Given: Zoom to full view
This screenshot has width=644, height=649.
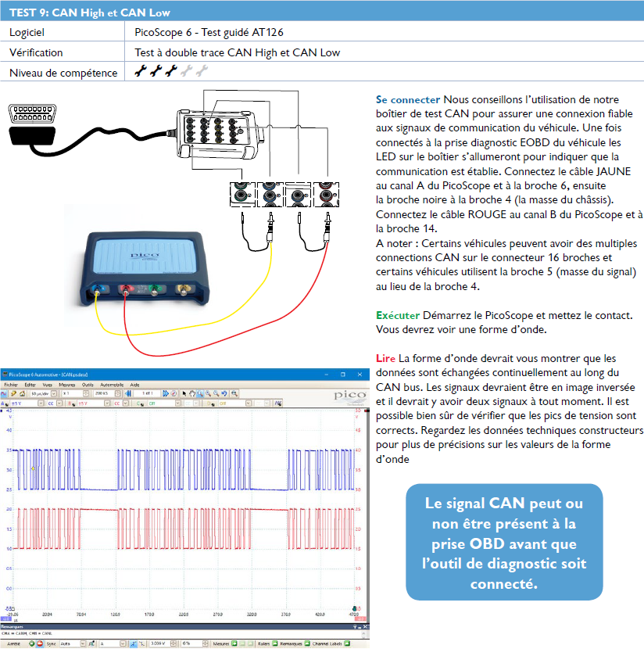Looking at the screenshot, I should 234,393.
